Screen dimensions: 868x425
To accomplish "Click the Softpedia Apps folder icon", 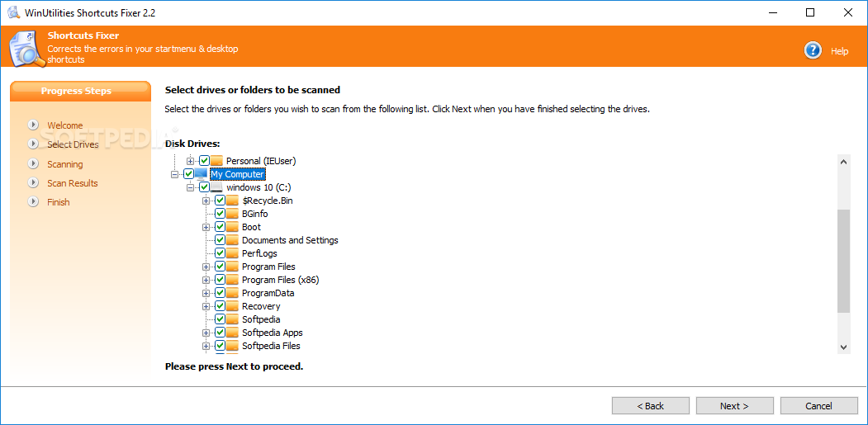I will (x=232, y=333).
